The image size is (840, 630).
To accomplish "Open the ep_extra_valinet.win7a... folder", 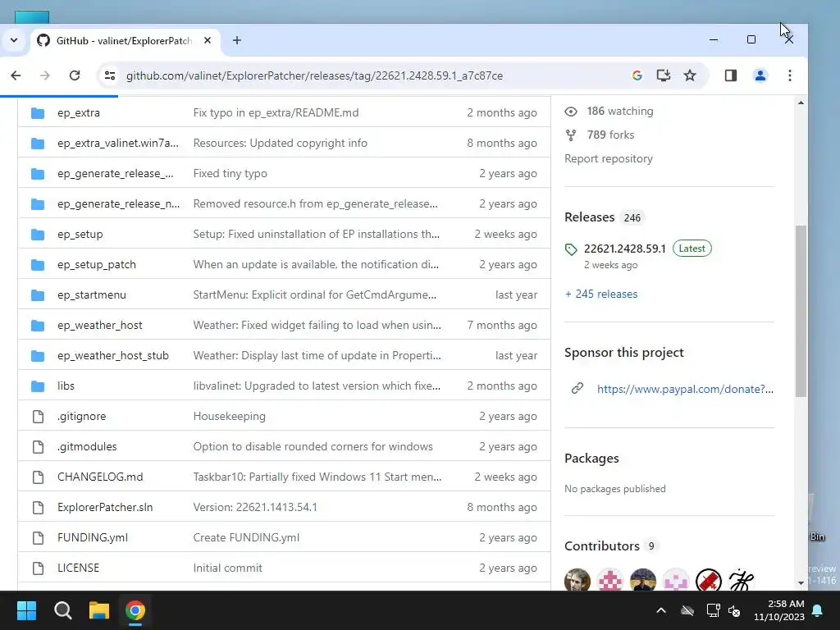I will 118,143.
